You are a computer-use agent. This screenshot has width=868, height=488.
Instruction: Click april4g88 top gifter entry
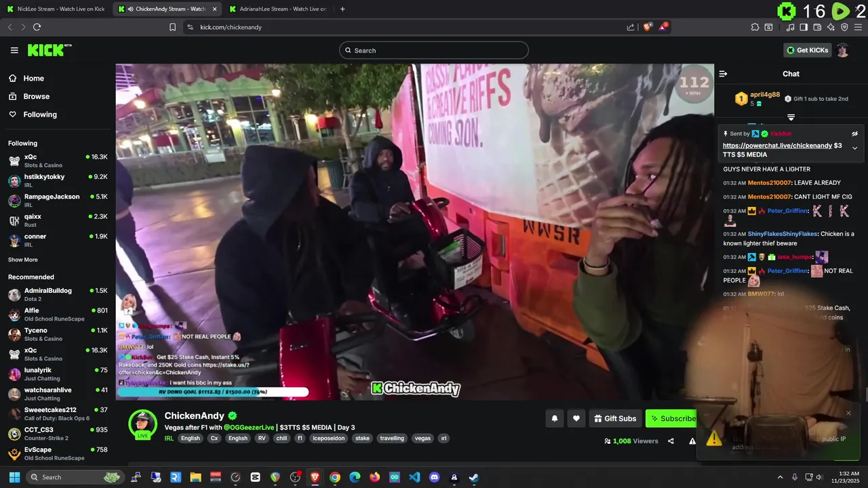pos(757,99)
